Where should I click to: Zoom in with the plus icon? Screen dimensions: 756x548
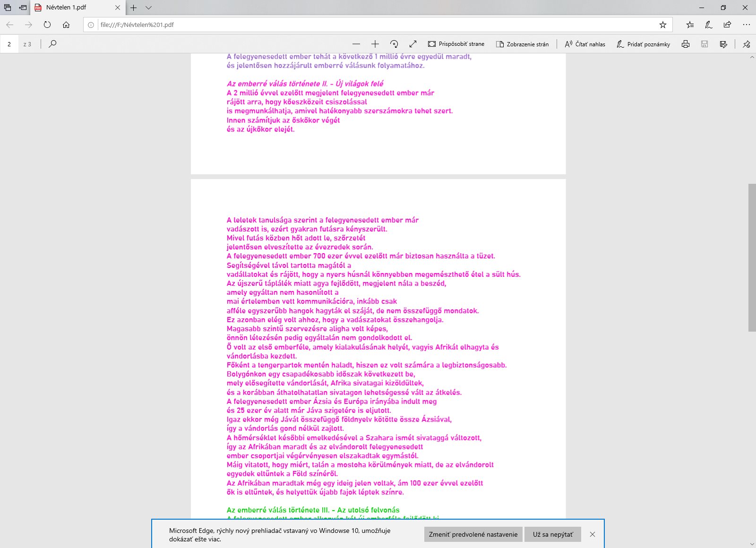[375, 44]
